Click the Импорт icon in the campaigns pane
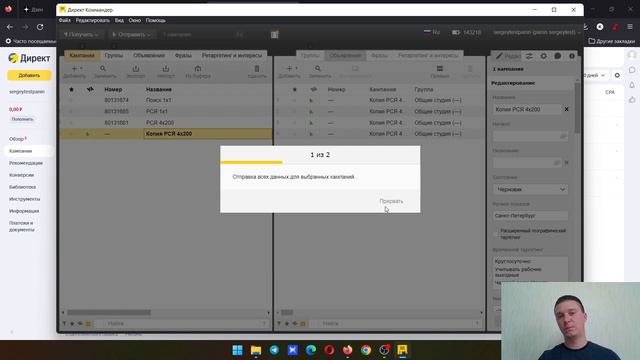 click(166, 69)
